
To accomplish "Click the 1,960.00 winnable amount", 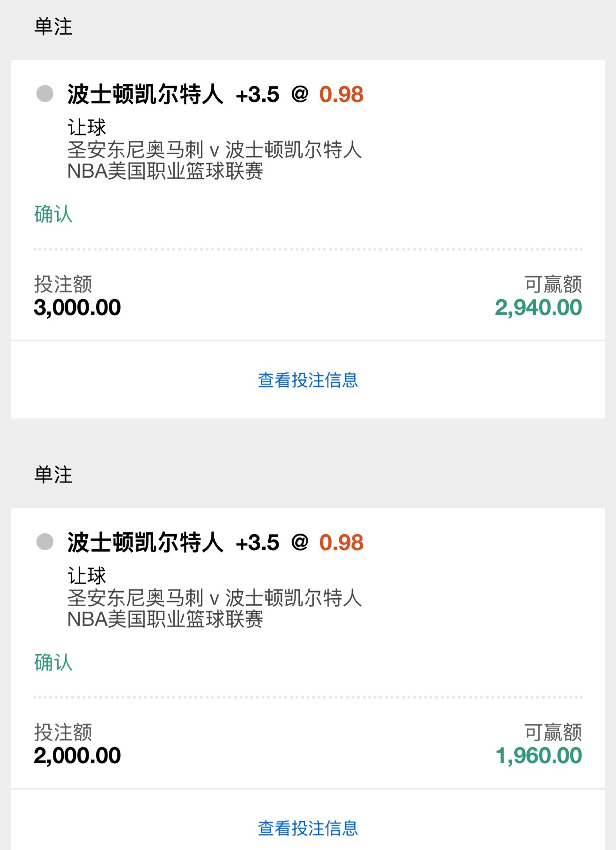I will coord(539,756).
